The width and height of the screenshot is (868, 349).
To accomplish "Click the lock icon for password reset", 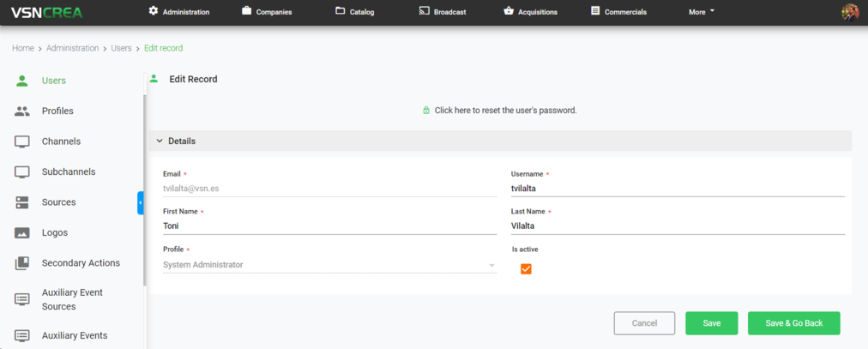I will 426,111.
